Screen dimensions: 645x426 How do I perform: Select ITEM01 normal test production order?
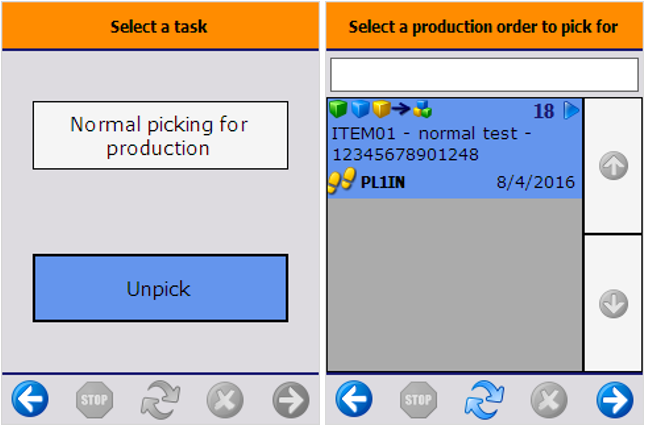[440, 145]
